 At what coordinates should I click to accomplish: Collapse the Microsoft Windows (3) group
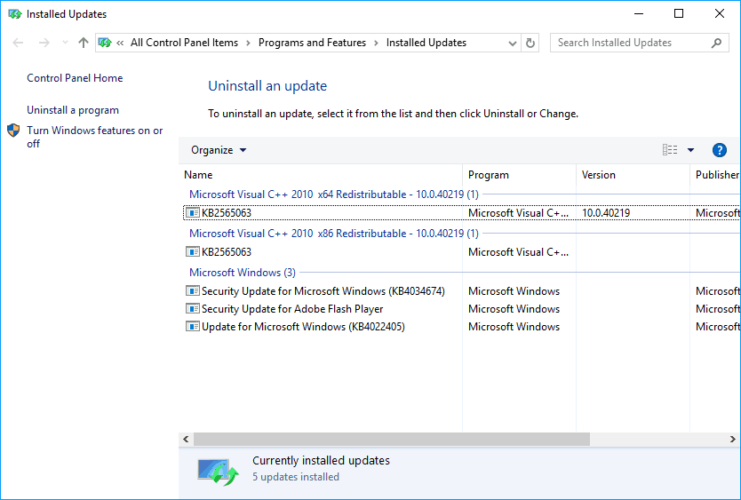coord(242,273)
